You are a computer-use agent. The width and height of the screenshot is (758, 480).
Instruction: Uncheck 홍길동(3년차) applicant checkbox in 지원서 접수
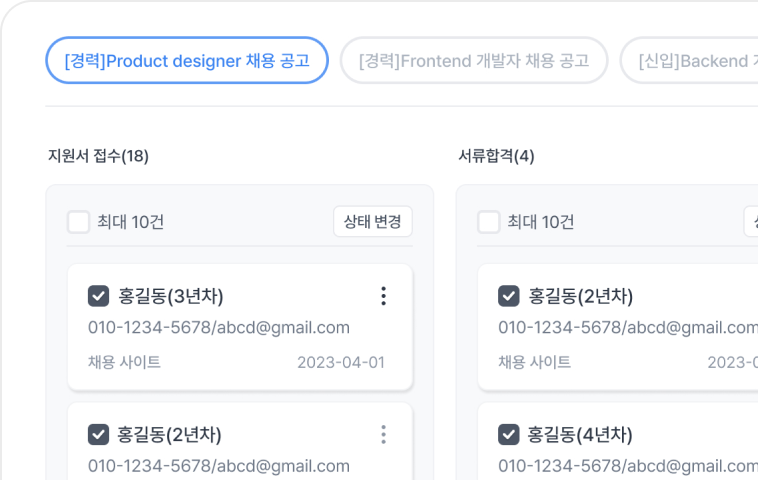coord(99,296)
